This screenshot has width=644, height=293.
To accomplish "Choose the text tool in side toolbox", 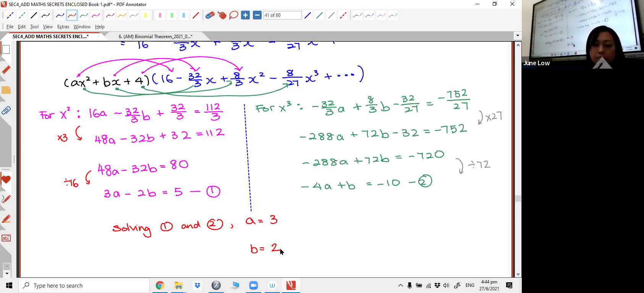I will click(x=6, y=238).
